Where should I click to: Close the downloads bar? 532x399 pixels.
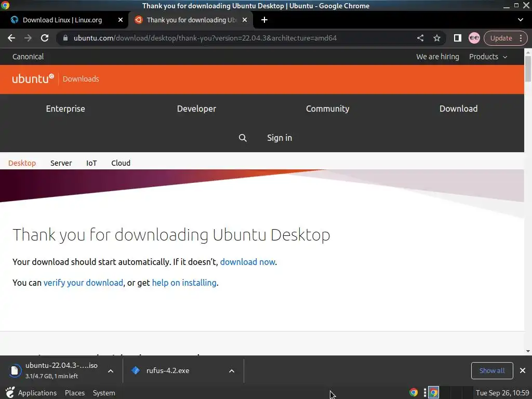pyautogui.click(x=523, y=370)
